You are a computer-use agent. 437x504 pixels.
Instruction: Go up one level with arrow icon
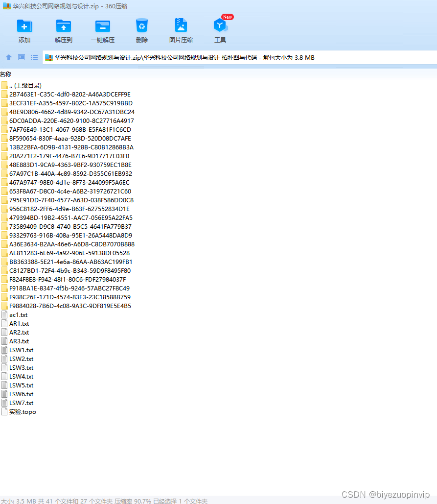coord(9,57)
